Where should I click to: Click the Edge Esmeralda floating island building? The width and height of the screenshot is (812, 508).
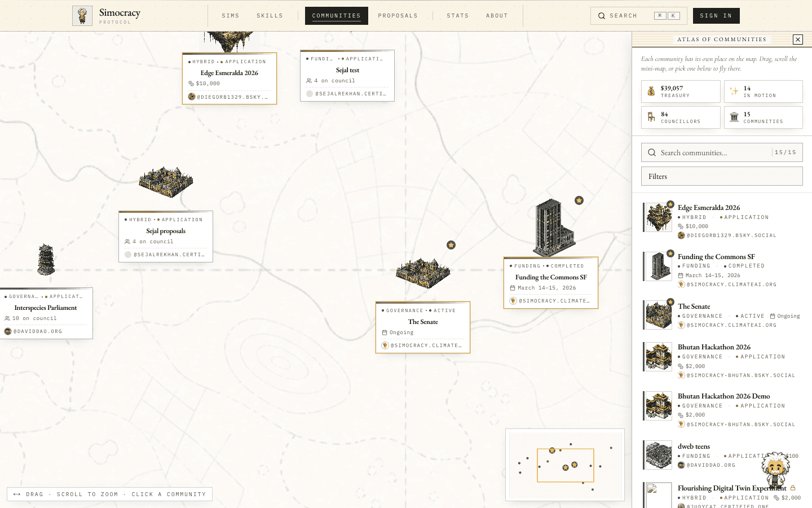(x=230, y=41)
